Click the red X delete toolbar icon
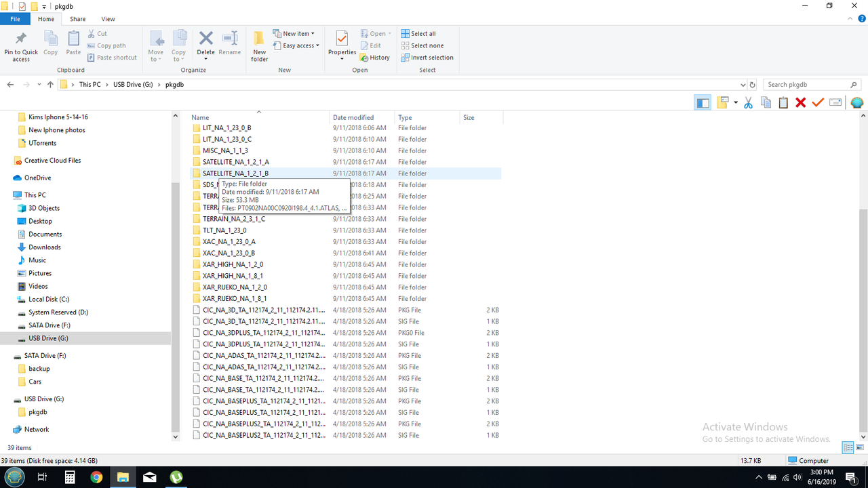The width and height of the screenshot is (868, 488). pyautogui.click(x=800, y=102)
